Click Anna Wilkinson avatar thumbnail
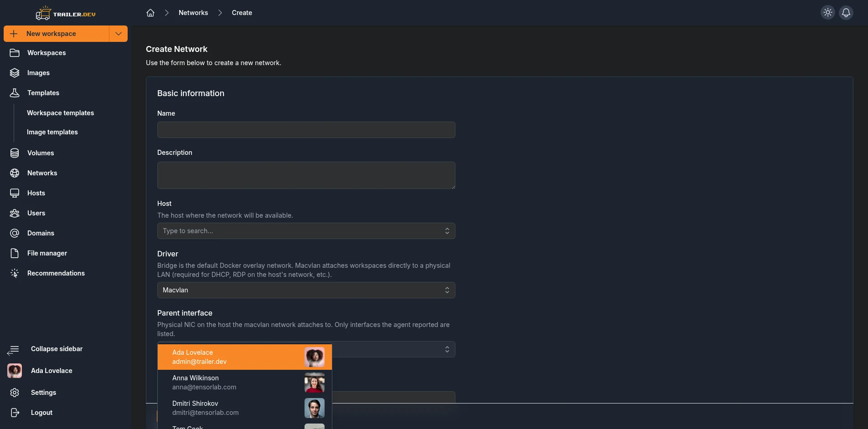The width and height of the screenshot is (868, 429). [x=315, y=383]
